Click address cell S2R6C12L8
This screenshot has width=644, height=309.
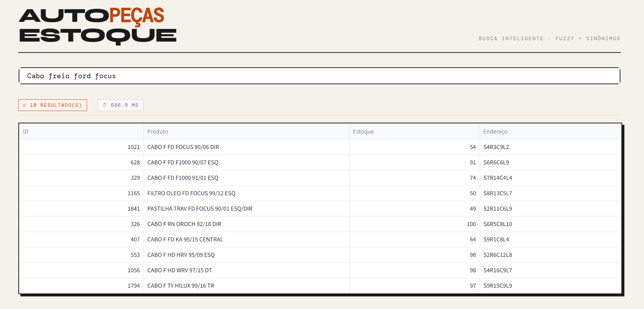click(x=497, y=255)
